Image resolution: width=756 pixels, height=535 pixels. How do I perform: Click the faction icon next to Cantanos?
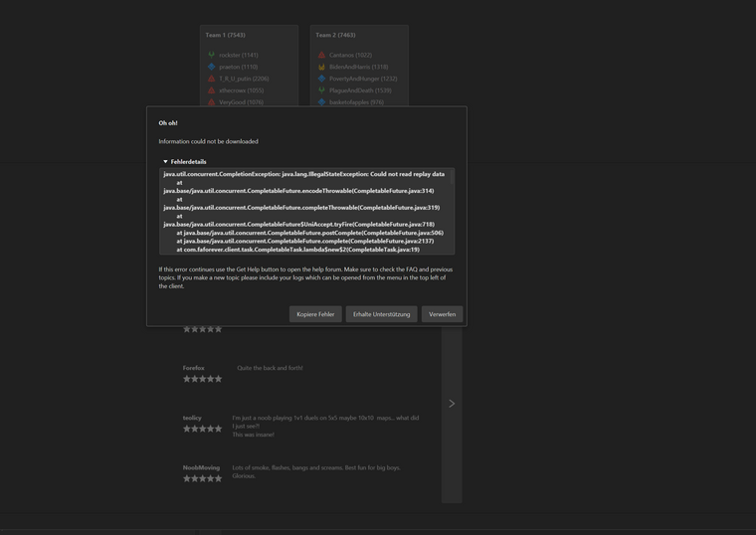click(x=321, y=55)
